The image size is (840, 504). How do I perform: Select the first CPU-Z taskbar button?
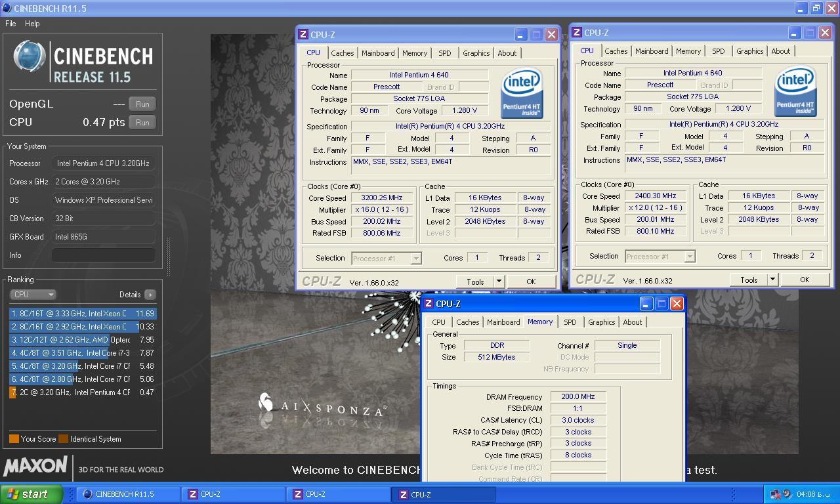232,494
